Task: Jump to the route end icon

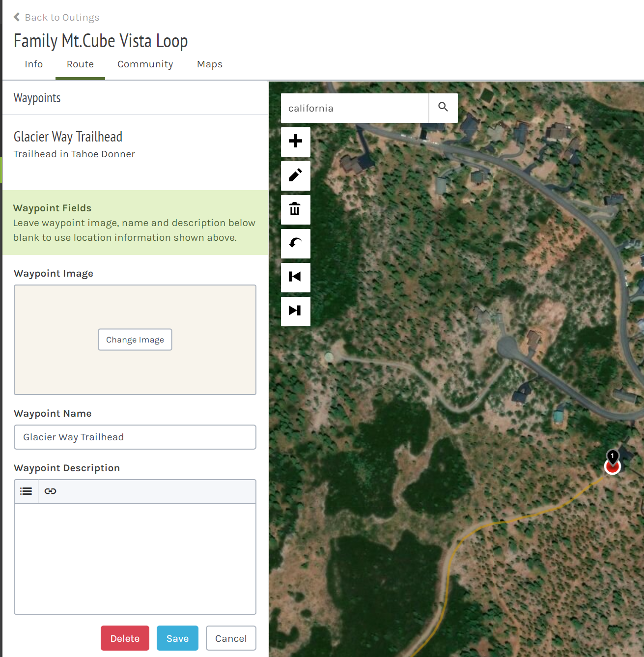Action: [295, 311]
